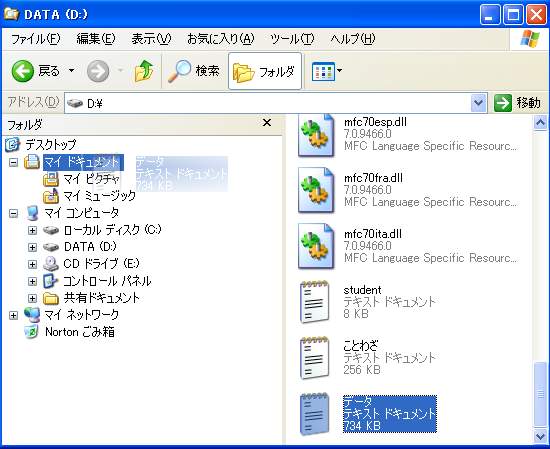
Task: Click the Up folder icon in toolbar
Action: click(144, 71)
